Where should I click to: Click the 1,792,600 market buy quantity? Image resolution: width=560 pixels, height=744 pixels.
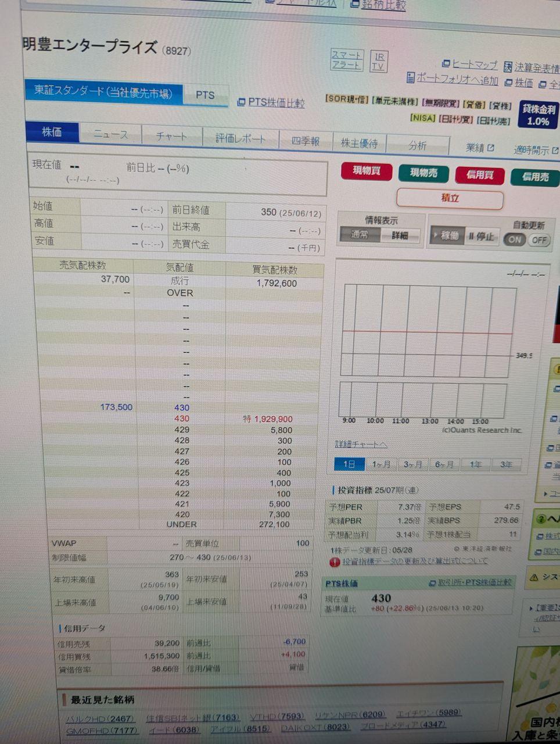tap(277, 283)
